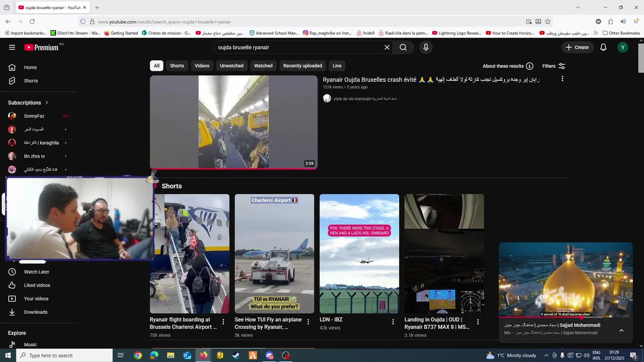The image size is (644, 362).
Task: Open Google Chrome from the taskbar
Action: pos(138,355)
